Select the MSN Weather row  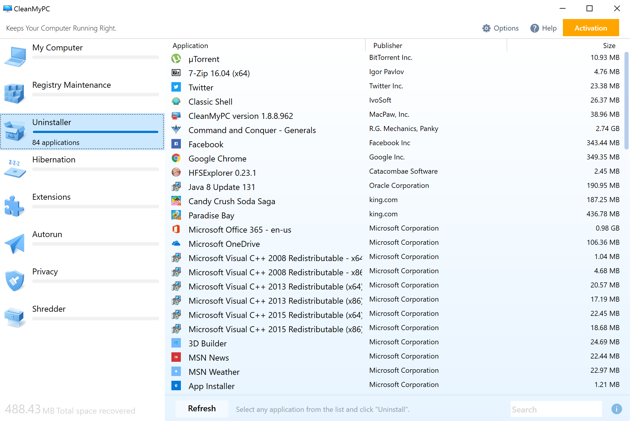[396, 372]
